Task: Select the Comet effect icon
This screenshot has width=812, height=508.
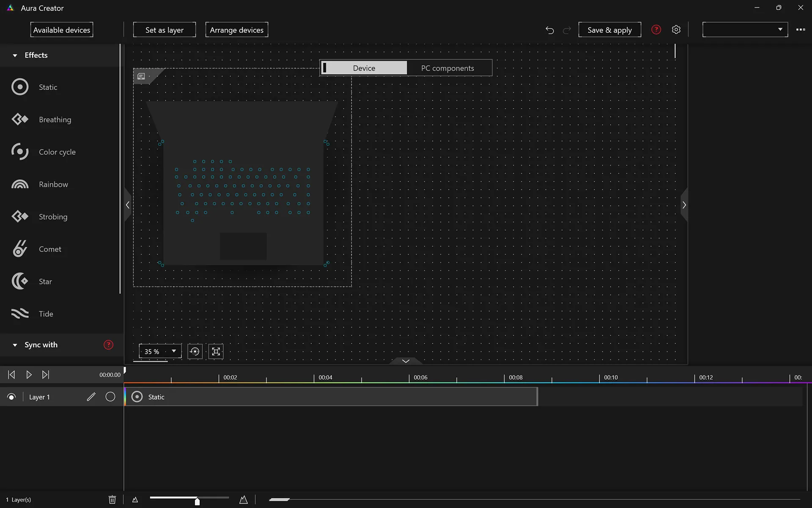Action: click(x=19, y=249)
